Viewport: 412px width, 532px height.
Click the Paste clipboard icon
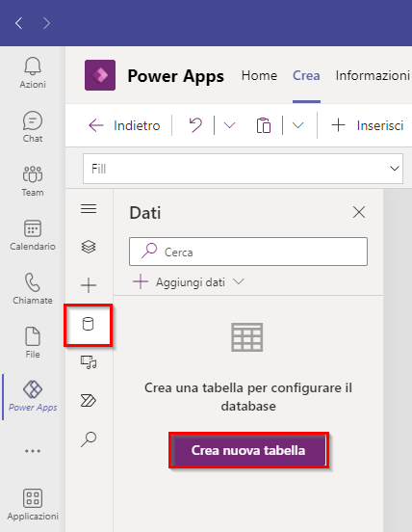click(264, 125)
